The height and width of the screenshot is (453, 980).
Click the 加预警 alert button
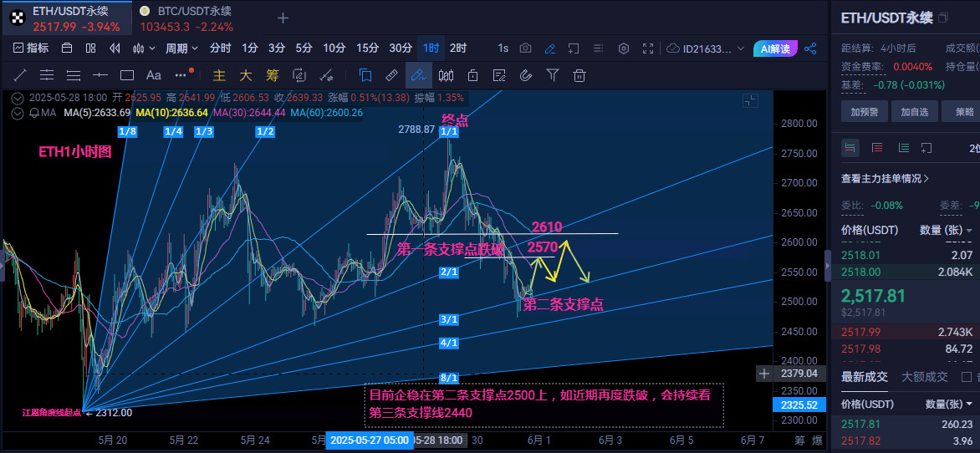865,112
